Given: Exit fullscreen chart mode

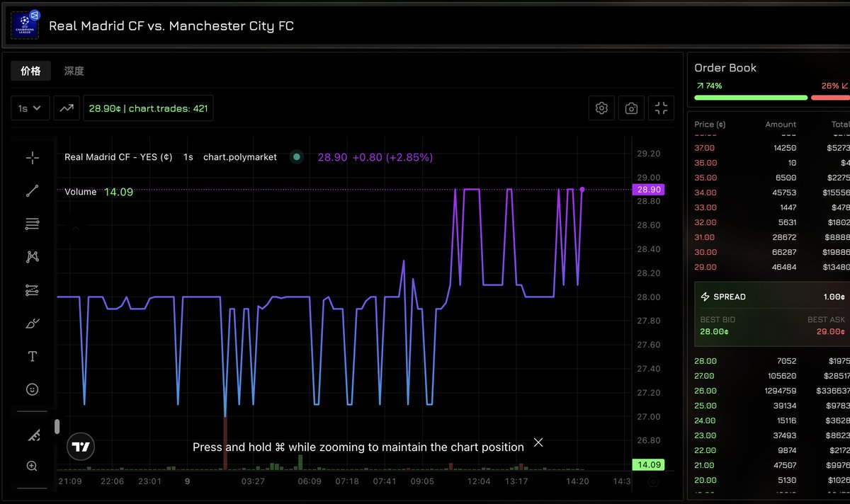Looking at the screenshot, I should pyautogui.click(x=661, y=108).
